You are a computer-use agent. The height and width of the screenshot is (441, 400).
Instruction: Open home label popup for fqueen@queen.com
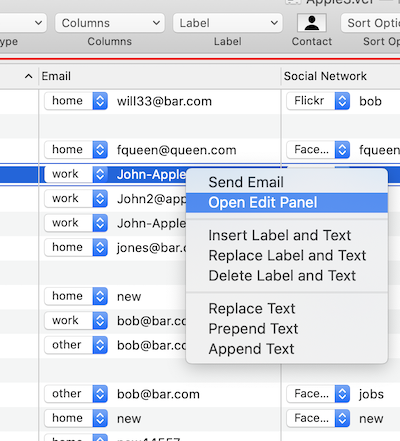point(76,150)
